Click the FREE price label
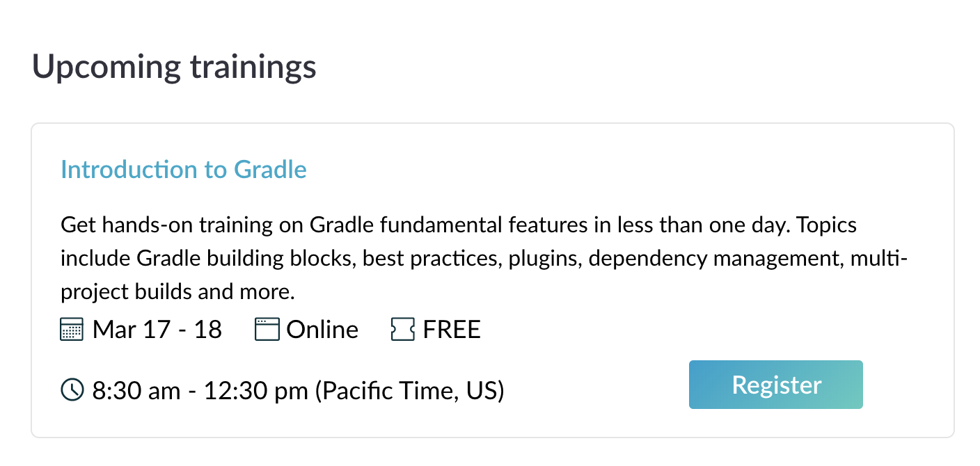This screenshot has height=466, width=980. (x=451, y=329)
